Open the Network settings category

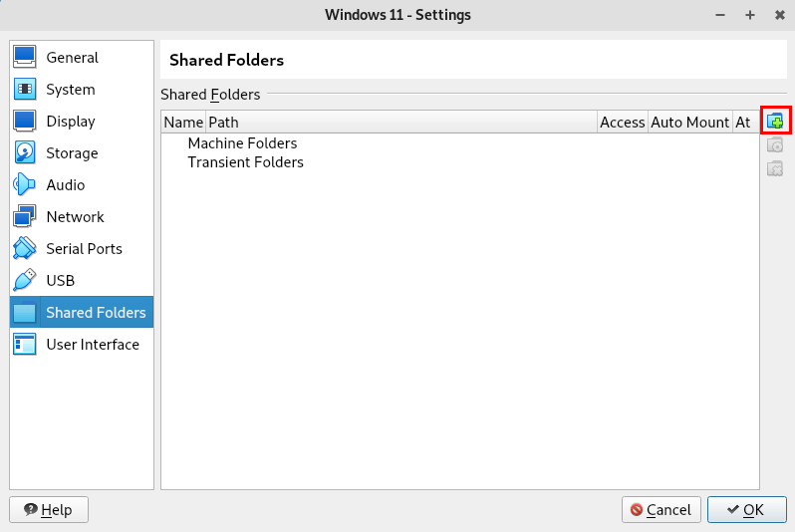point(82,216)
